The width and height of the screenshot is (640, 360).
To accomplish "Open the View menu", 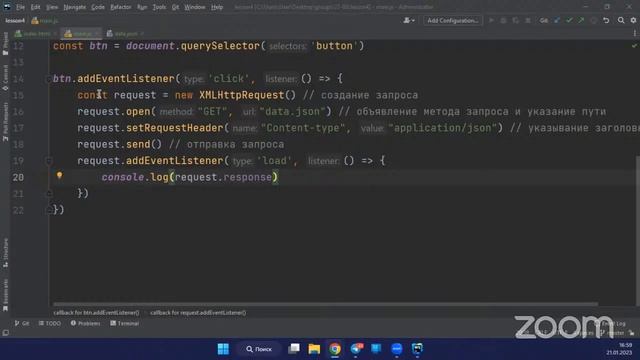I will [52, 7].
